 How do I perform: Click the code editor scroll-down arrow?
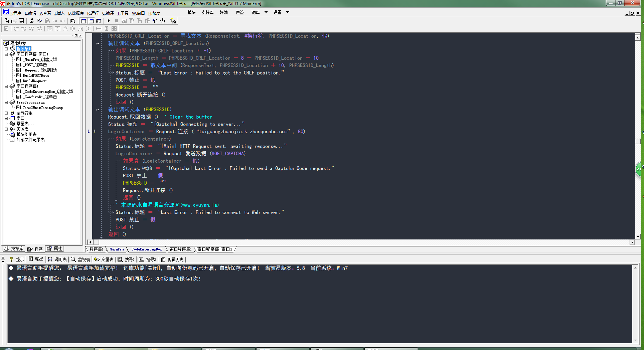click(638, 236)
